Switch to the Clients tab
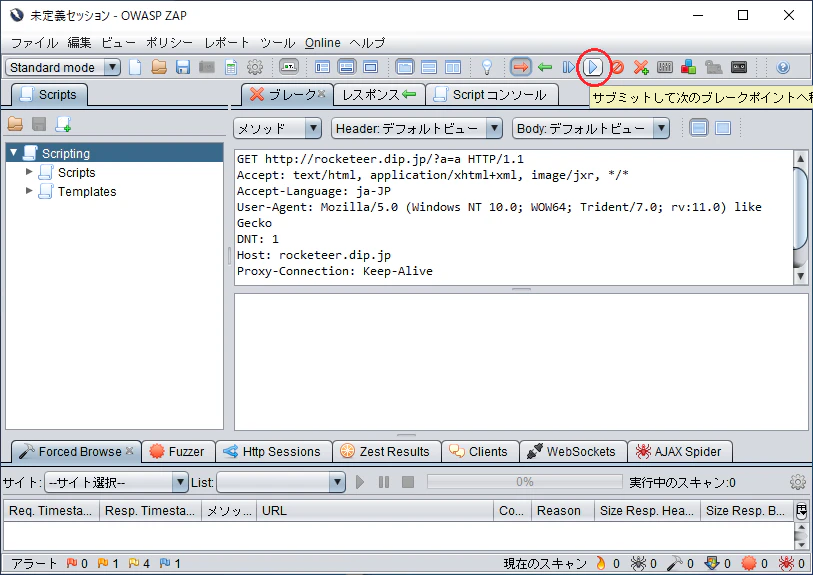Screen dimensions: 813x575 point(480,452)
